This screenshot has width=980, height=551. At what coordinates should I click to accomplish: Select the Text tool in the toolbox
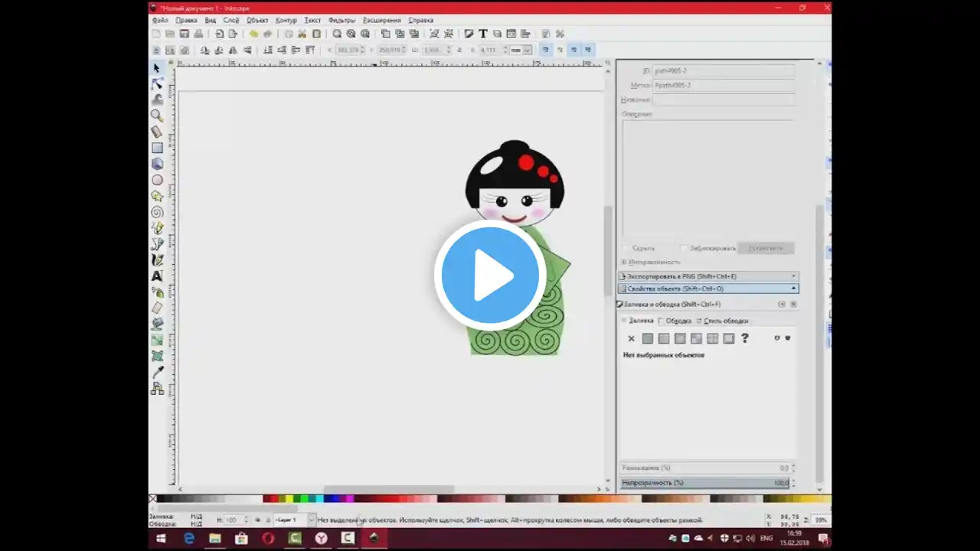pos(157,275)
